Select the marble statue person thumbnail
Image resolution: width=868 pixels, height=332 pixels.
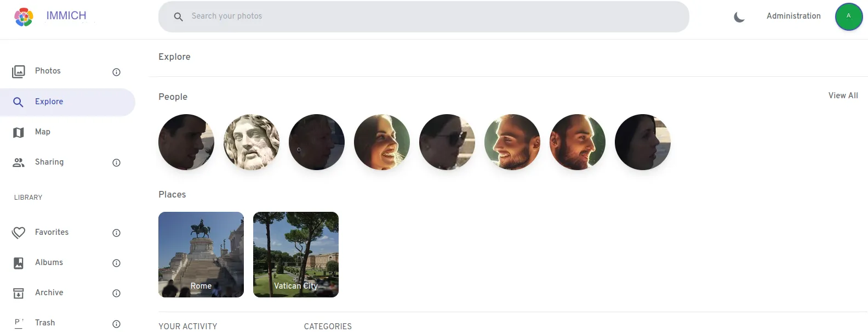pos(252,142)
